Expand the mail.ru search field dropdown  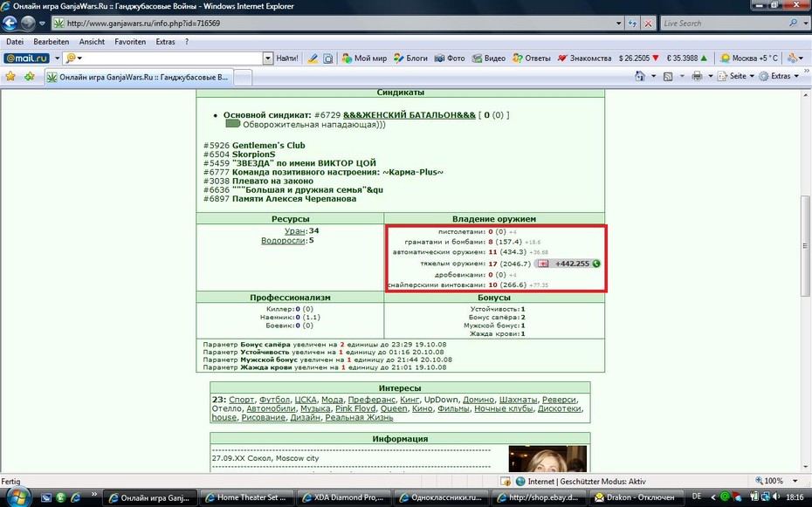[268, 58]
